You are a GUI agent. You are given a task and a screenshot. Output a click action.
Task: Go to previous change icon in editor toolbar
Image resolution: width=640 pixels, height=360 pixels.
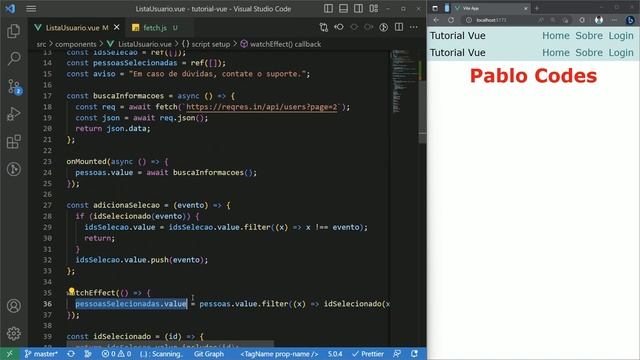(339, 27)
